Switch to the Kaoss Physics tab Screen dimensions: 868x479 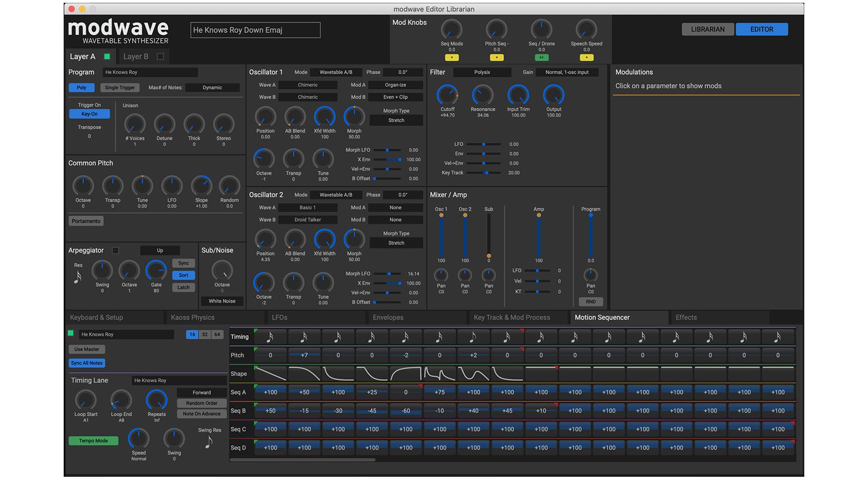point(216,317)
